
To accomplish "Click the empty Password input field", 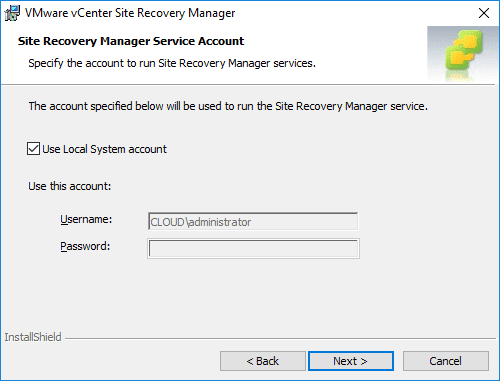I will tap(253, 249).
